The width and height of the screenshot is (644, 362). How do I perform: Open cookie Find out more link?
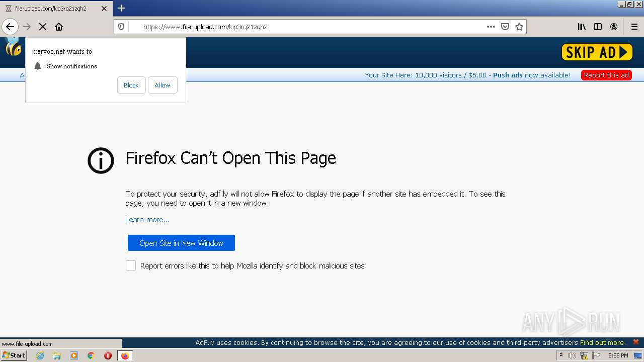pyautogui.click(x=603, y=342)
